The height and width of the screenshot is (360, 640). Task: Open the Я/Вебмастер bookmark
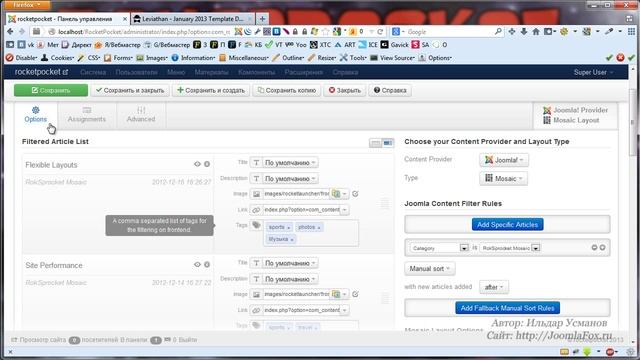118,44
